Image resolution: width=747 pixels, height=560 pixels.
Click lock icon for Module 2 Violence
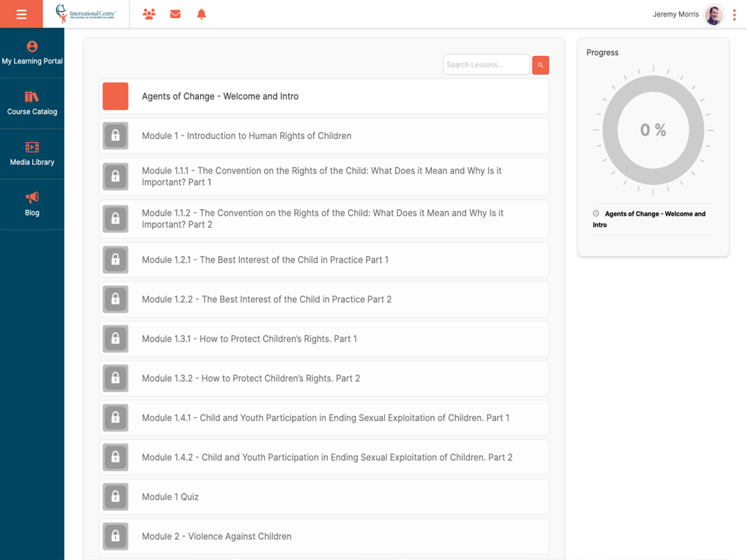point(115,537)
